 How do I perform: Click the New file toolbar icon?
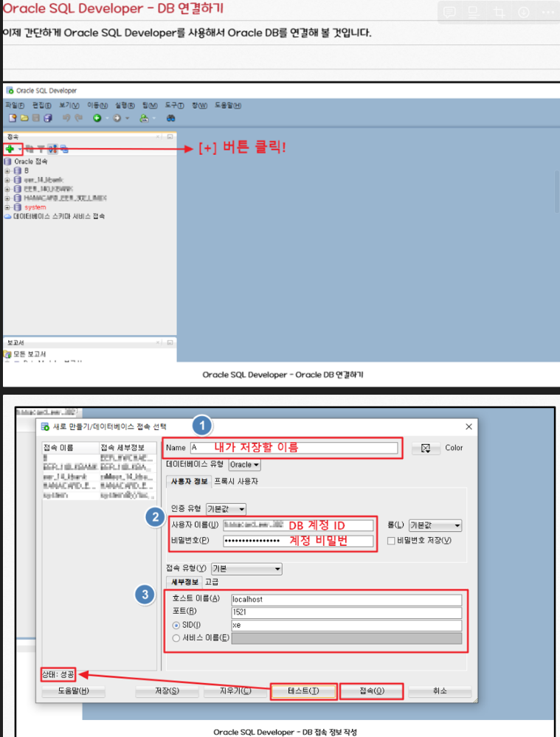[13, 118]
